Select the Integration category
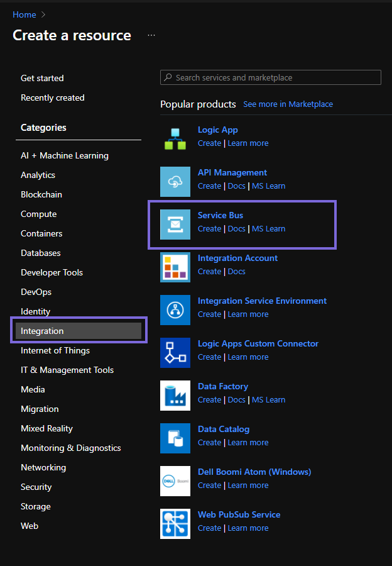Image resolution: width=392 pixels, height=566 pixels. 79,331
